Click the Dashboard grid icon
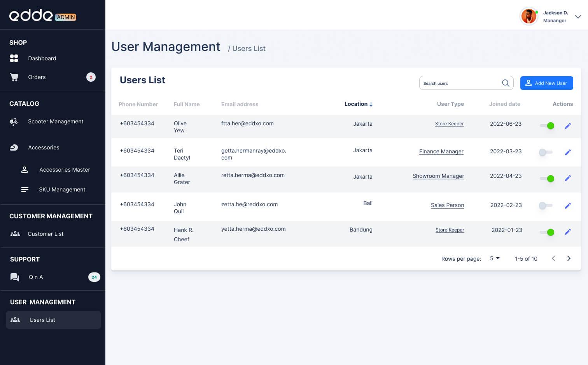The image size is (588, 365). pos(14,58)
